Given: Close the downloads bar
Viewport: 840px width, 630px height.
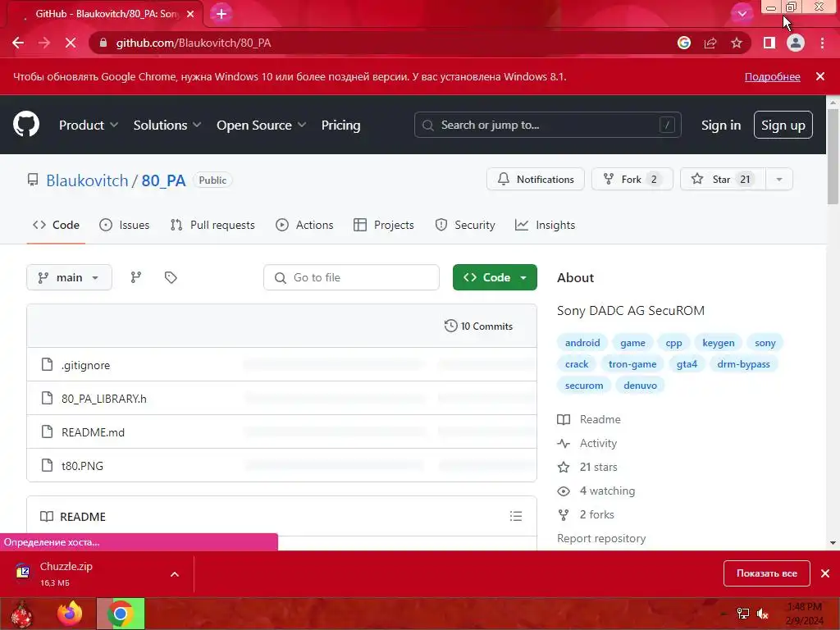Looking at the screenshot, I should tap(825, 573).
